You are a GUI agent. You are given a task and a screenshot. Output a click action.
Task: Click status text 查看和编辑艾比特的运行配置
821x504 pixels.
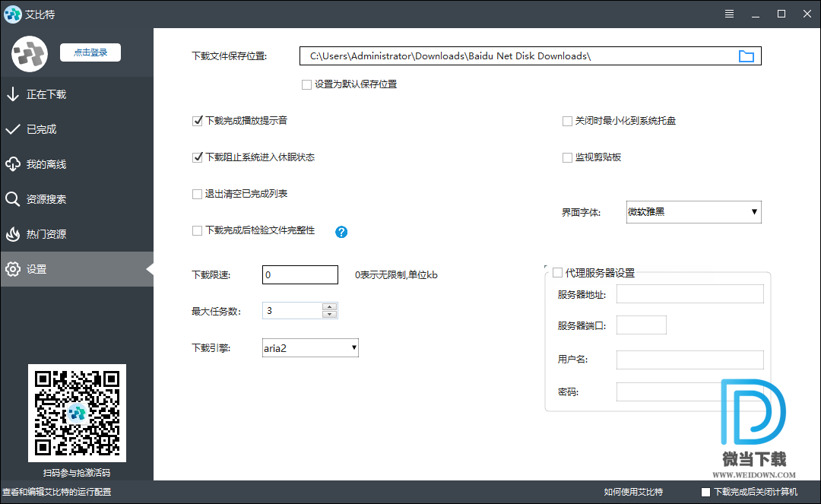(56, 492)
